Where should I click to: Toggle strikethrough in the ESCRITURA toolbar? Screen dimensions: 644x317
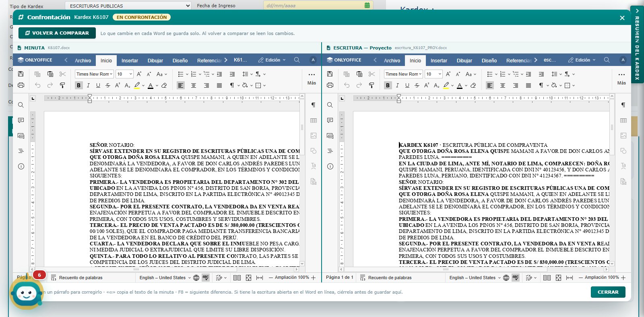[x=417, y=85]
